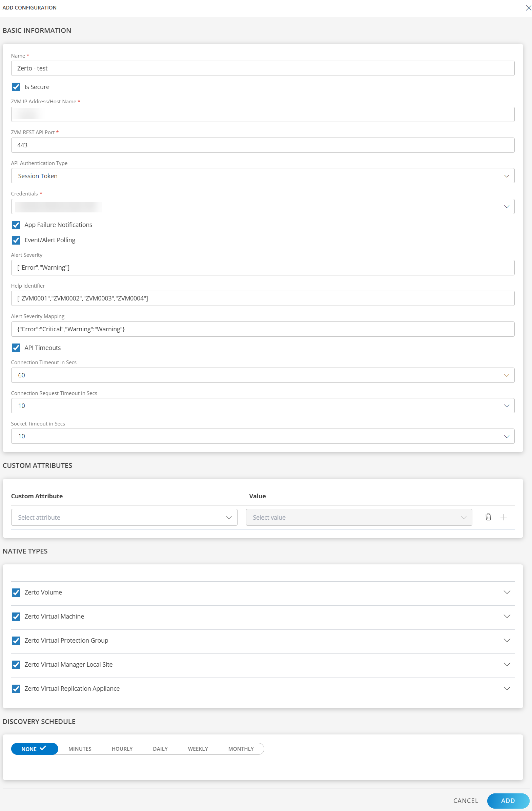Expand the Zerto Volume row chevron
The image size is (532, 811).
507,592
